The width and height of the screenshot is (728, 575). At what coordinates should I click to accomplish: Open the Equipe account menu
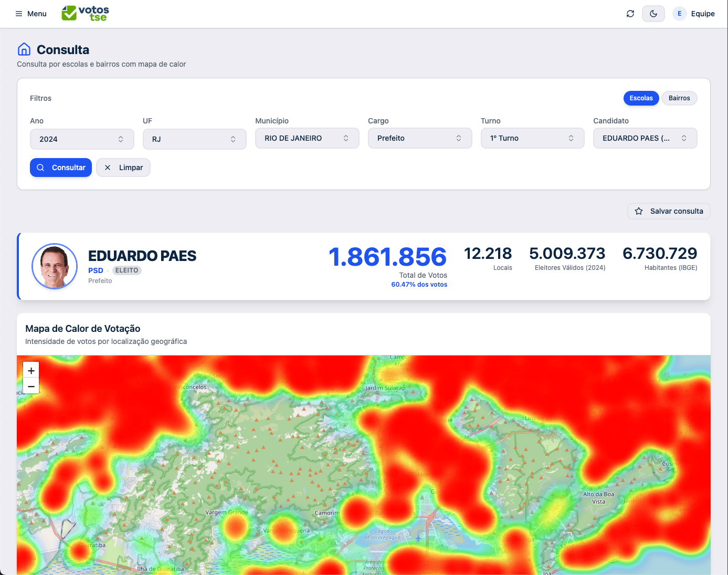(694, 14)
